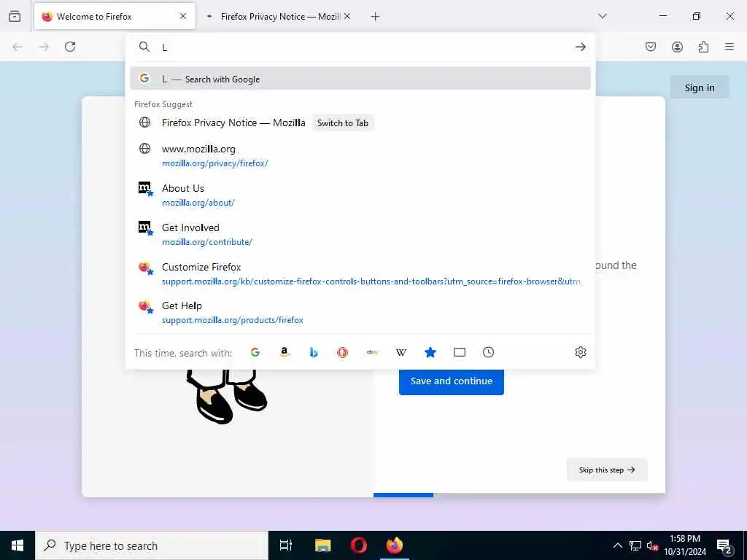Search within History clock icon

488,352
